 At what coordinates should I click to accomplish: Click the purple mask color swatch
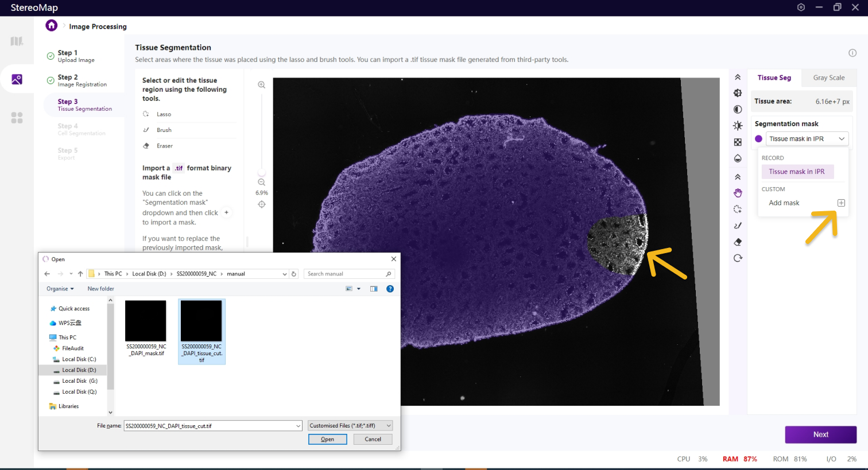(x=758, y=139)
